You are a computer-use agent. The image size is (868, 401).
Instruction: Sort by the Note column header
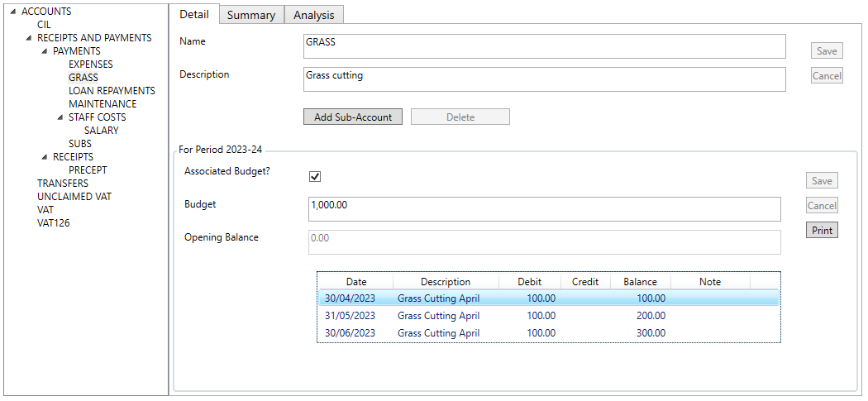[x=710, y=282]
